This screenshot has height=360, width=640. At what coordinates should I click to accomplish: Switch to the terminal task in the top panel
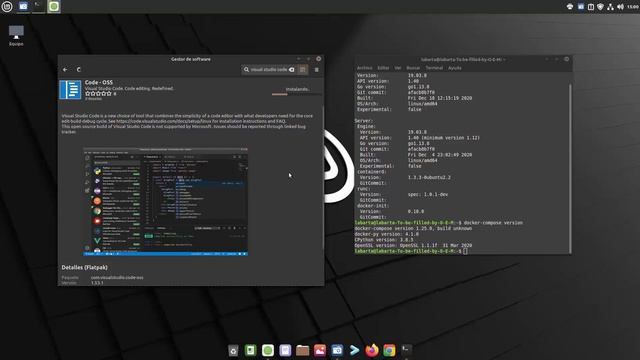38,7
